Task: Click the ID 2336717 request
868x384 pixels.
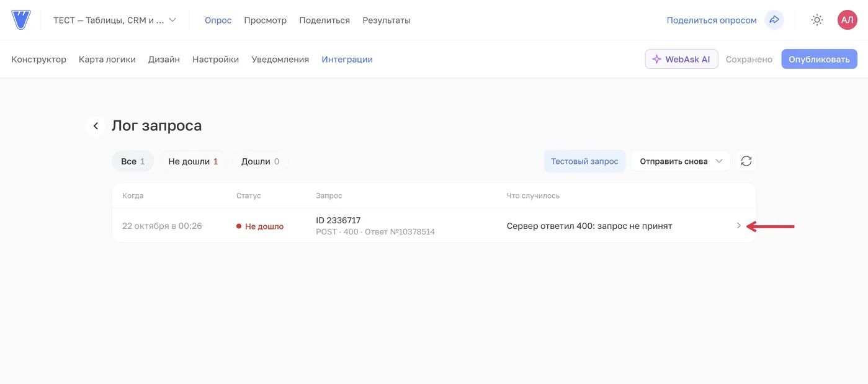Action: tap(338, 220)
